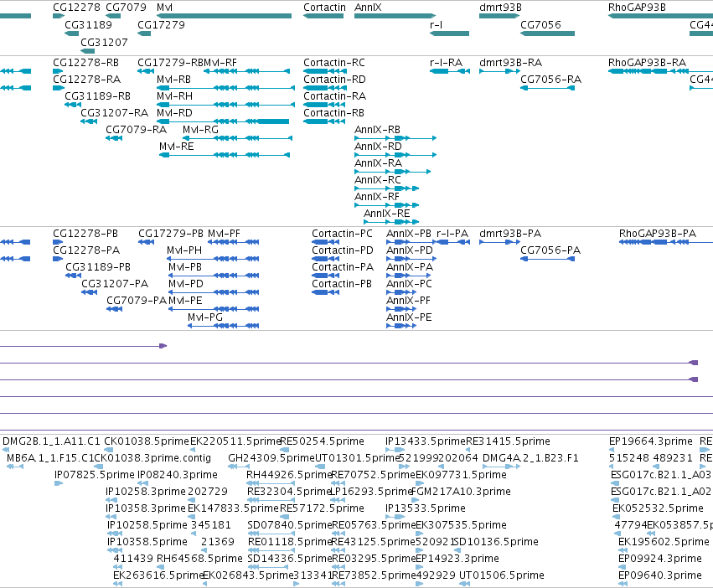Click protein Cortactin-PC feature
The width and height of the screenshot is (713, 588).
click(x=326, y=242)
